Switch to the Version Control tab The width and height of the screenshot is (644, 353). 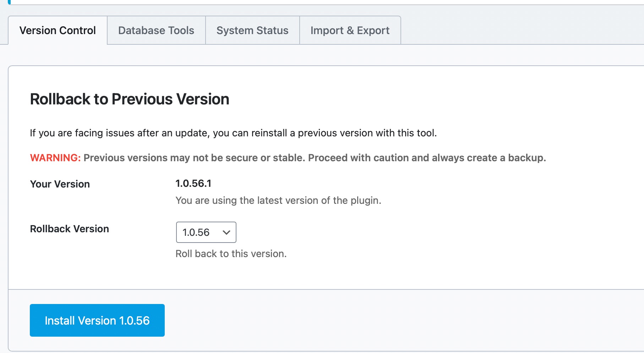click(x=58, y=30)
